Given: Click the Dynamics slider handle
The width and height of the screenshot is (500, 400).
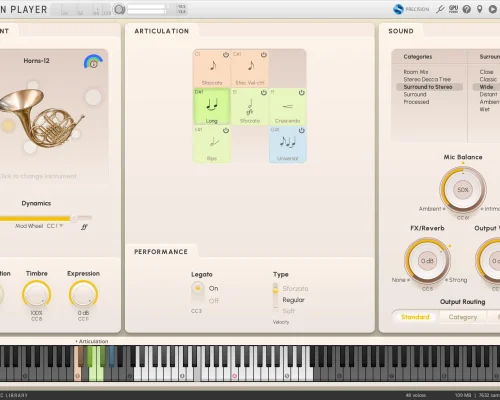Looking at the screenshot, I should pos(74,218).
